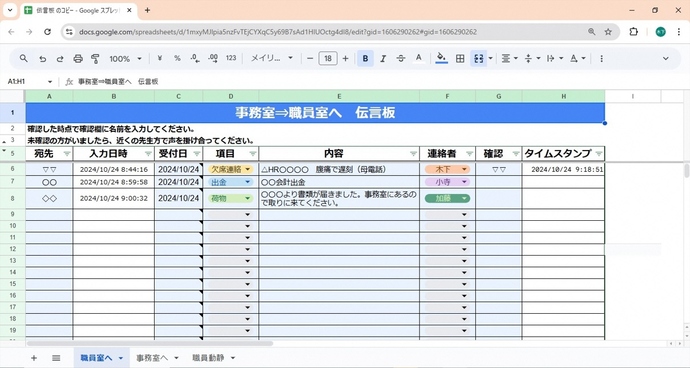Screen dimensions: 690x368
Task: Add a new sheet with plus
Action: [x=34, y=358]
